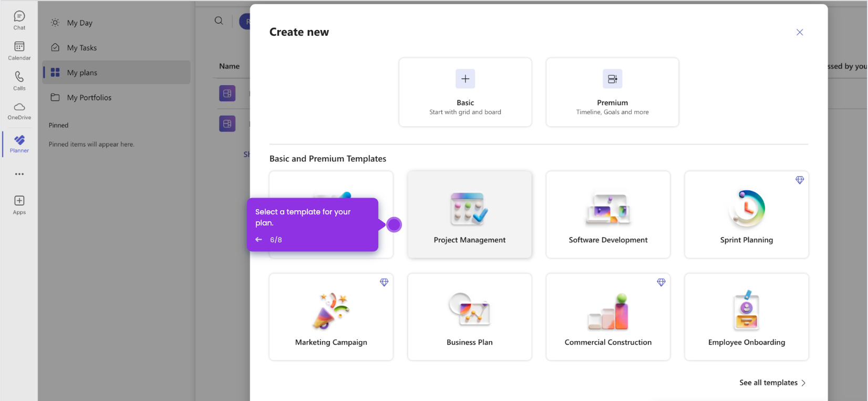868x401 pixels.
Task: Select the Planner app icon
Action: coord(19,143)
